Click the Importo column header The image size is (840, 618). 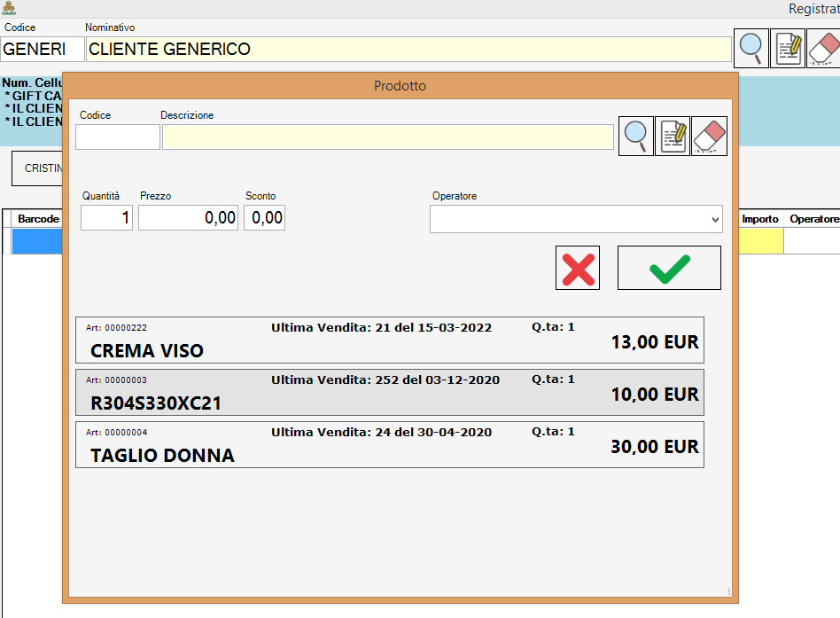760,219
